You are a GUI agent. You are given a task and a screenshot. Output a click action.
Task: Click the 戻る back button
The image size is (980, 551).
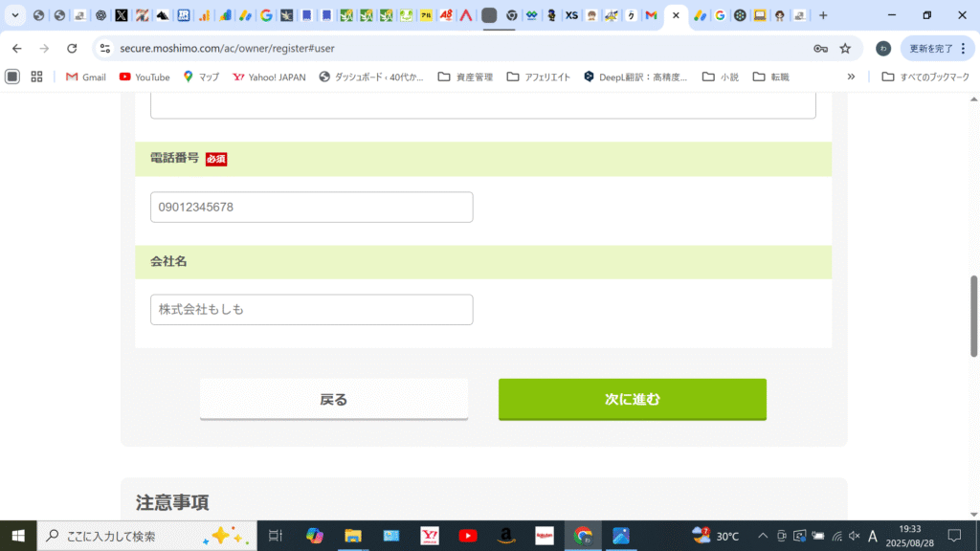click(334, 399)
